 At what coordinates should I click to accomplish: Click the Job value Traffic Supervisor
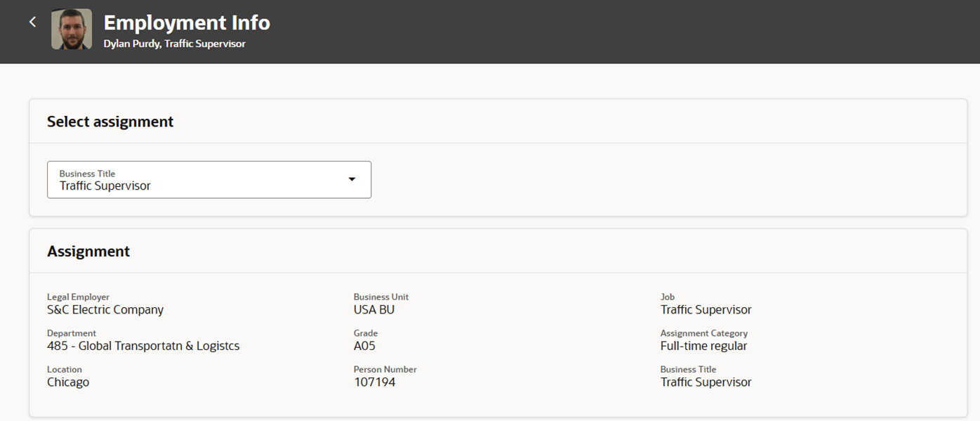706,310
